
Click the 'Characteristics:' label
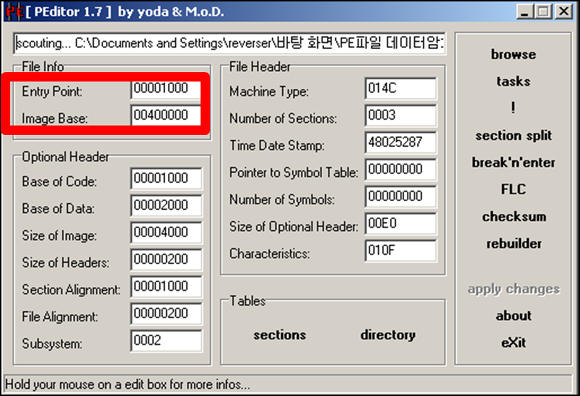269,254
